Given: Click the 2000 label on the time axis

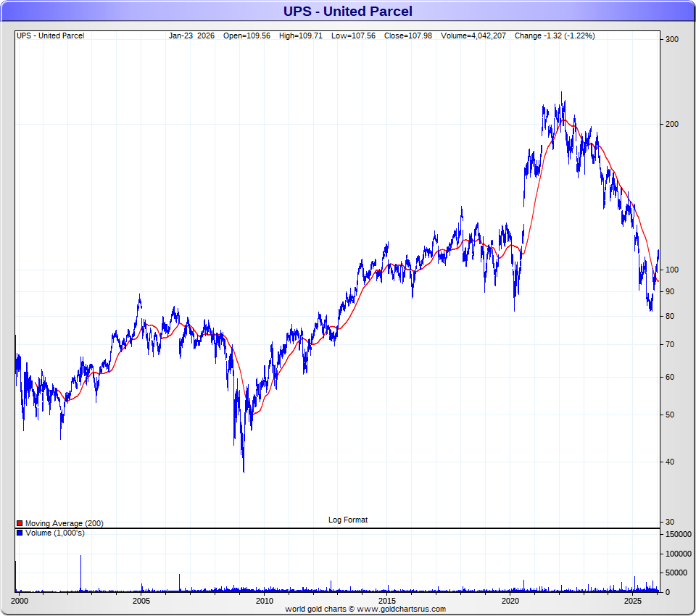Looking at the screenshot, I should [x=20, y=601].
